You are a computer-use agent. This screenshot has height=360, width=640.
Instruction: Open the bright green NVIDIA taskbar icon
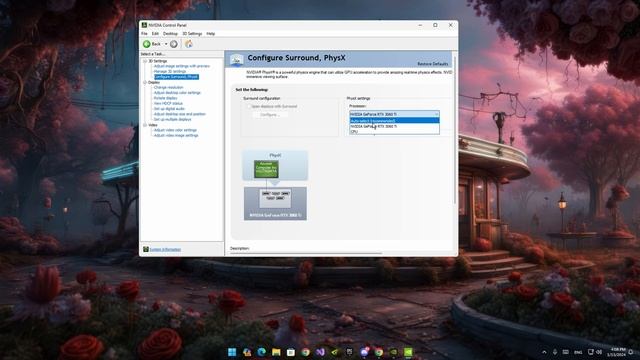click(408, 352)
